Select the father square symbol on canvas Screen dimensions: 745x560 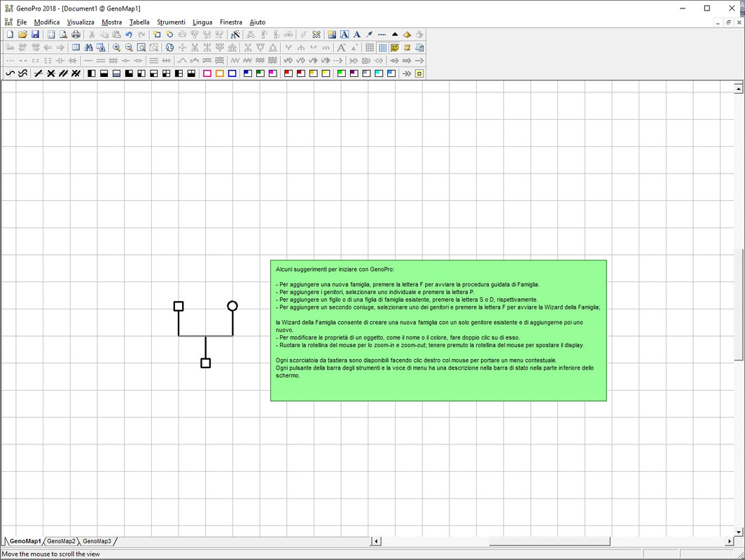coord(179,306)
